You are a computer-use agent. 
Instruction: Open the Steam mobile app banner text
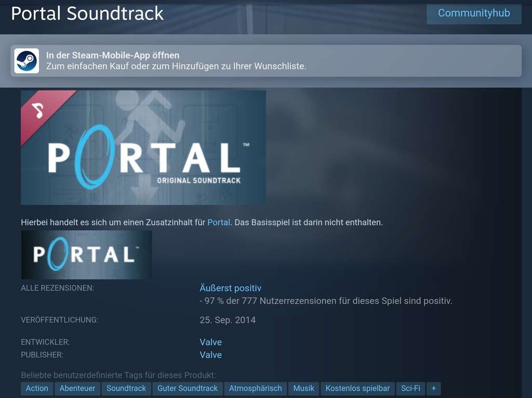click(x=176, y=61)
